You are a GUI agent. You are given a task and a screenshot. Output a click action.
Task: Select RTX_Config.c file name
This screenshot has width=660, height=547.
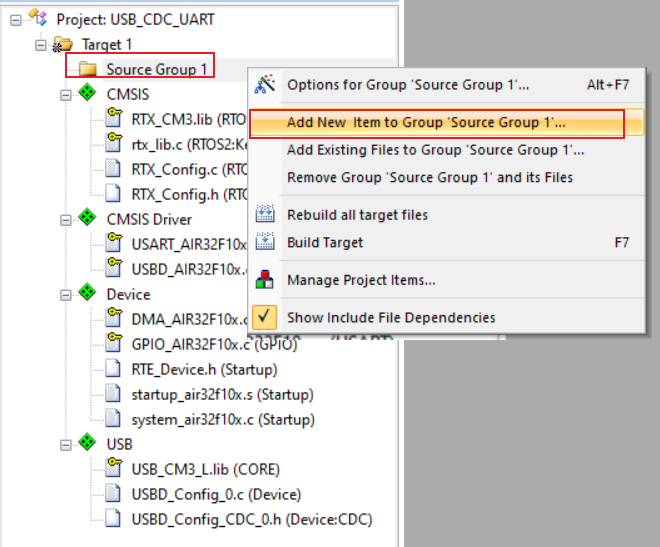(189, 170)
